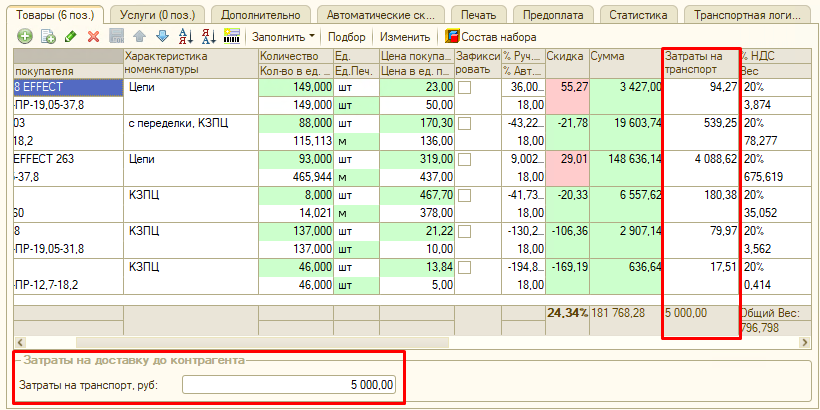Tick the Зафиксировать checkbox in the price 170,30 row
Image resolution: width=820 pixels, height=410 pixels.
click(x=464, y=123)
